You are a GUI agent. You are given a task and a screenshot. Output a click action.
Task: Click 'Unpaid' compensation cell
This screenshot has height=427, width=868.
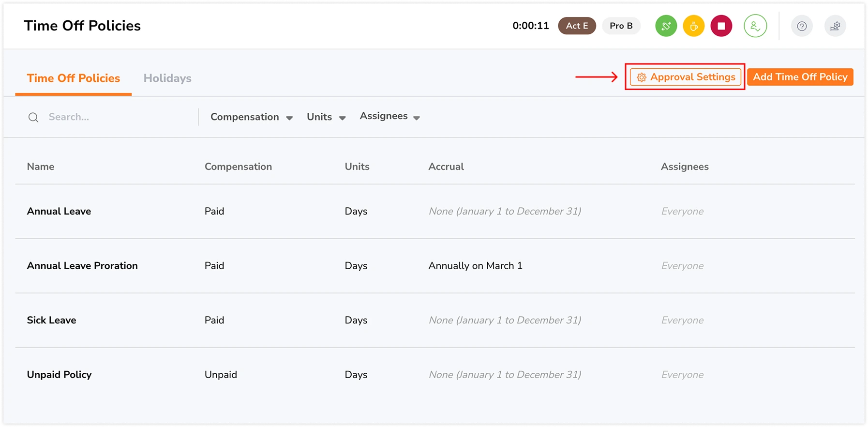[x=221, y=375]
